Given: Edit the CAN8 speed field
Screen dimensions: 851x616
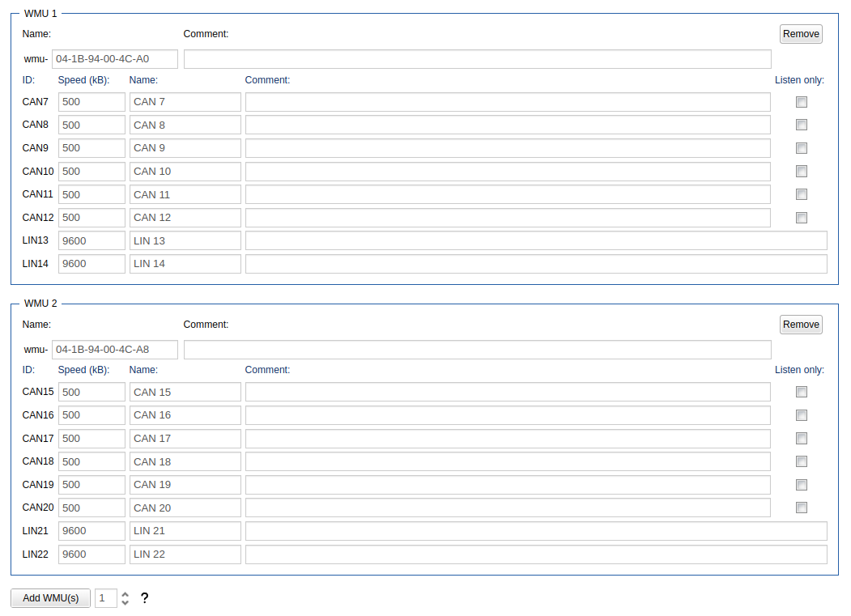Looking at the screenshot, I should coord(91,125).
